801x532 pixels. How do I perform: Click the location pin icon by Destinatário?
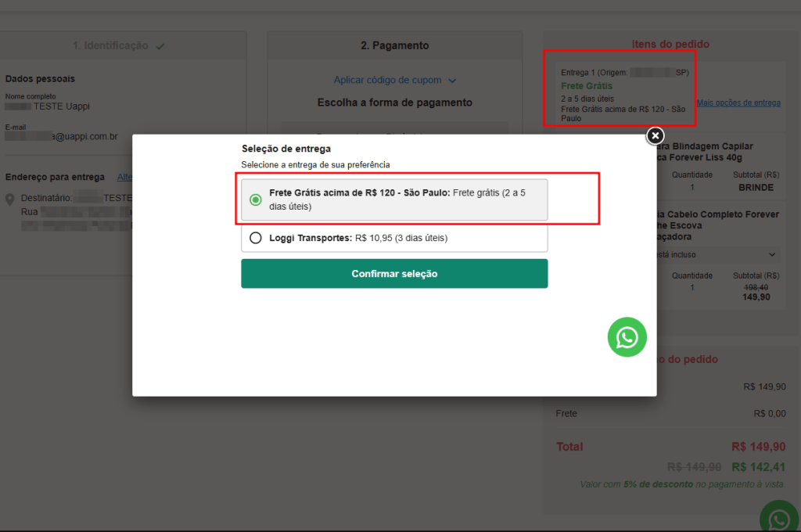click(x=10, y=199)
